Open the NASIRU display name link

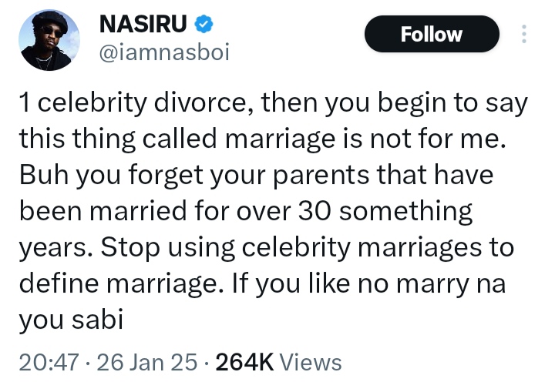click(144, 25)
